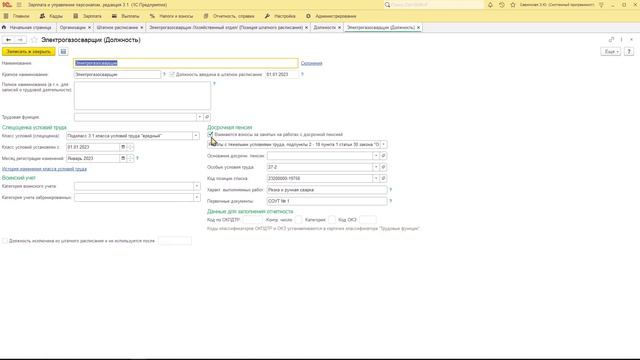
Task: Click home icon on Начальная страница tab
Action: (x=4, y=27)
